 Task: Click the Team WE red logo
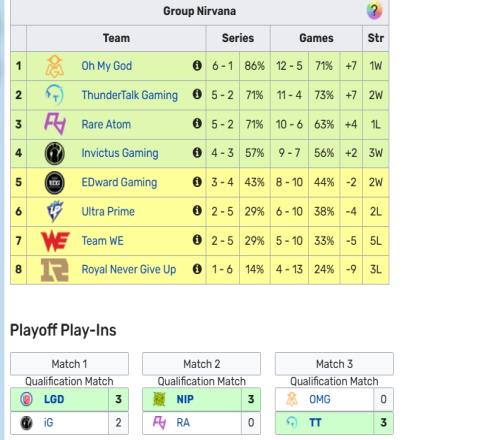55,241
